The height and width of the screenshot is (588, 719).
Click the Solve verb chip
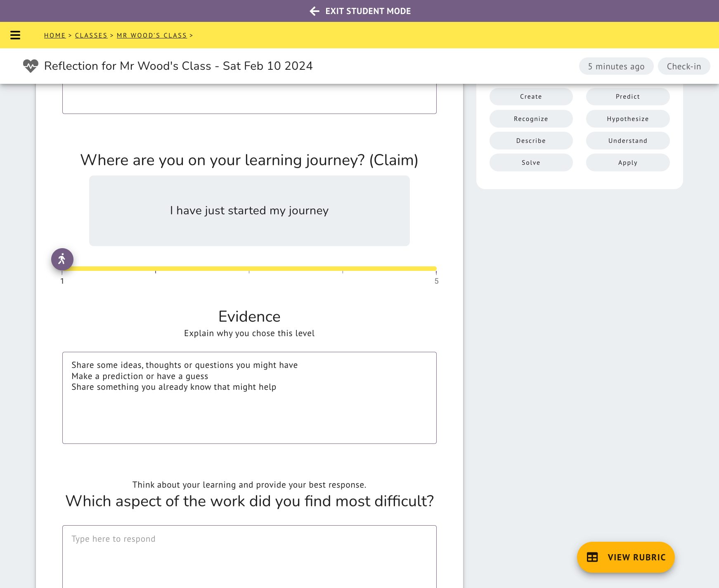[x=531, y=163]
